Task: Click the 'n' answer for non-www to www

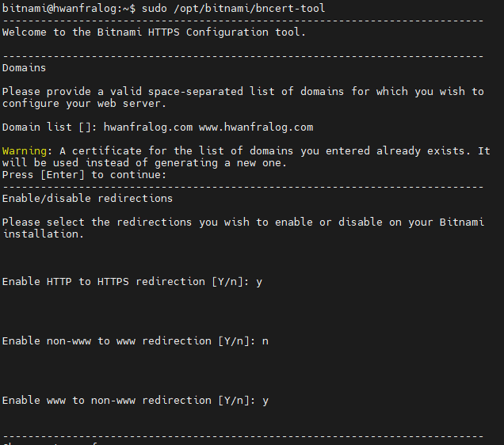Action: [265, 340]
